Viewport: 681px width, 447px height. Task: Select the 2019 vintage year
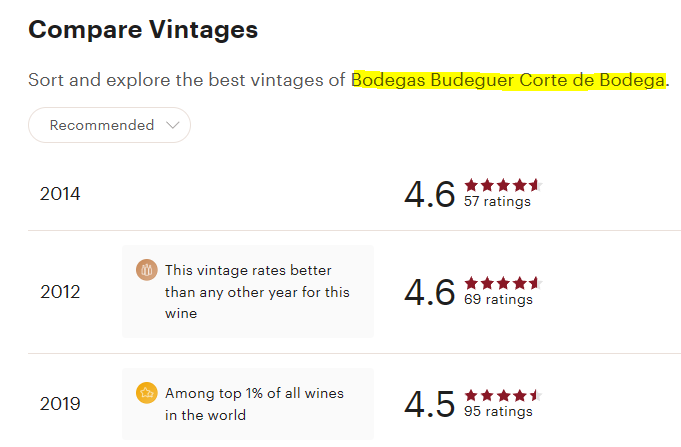(60, 404)
